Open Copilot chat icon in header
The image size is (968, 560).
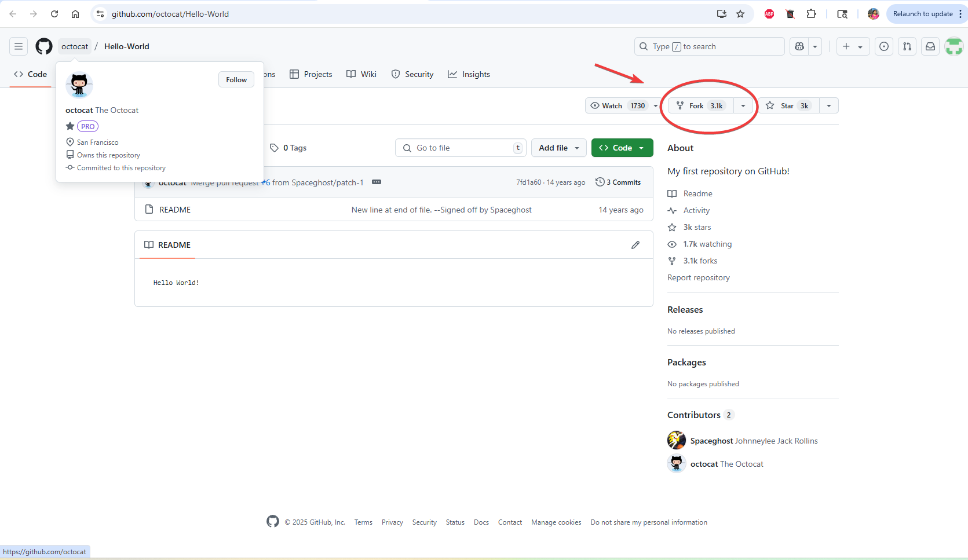point(799,46)
